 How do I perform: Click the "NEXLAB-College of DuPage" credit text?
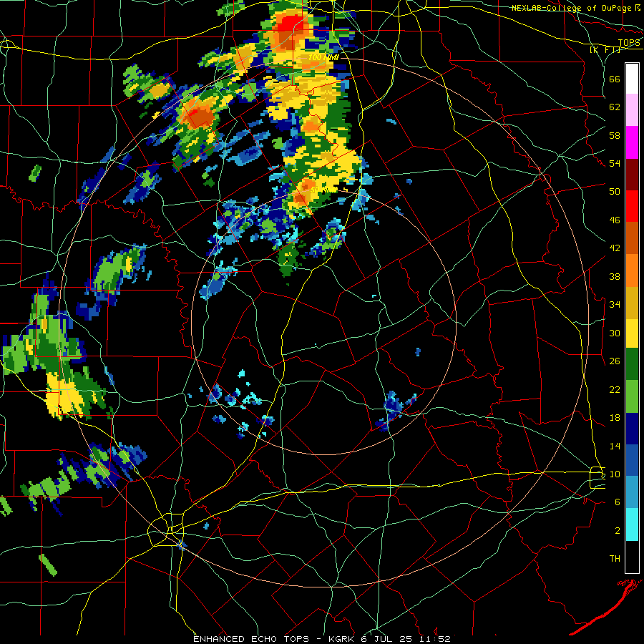(572, 8)
